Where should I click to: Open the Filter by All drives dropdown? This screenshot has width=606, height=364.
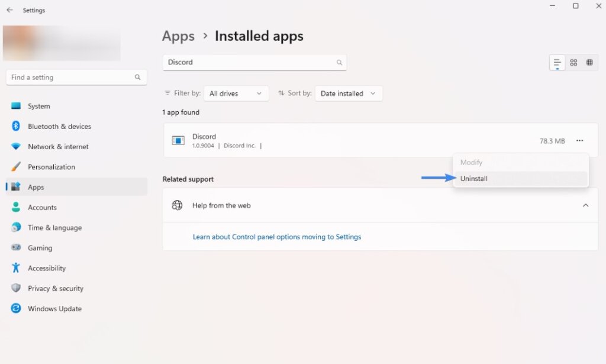(236, 94)
